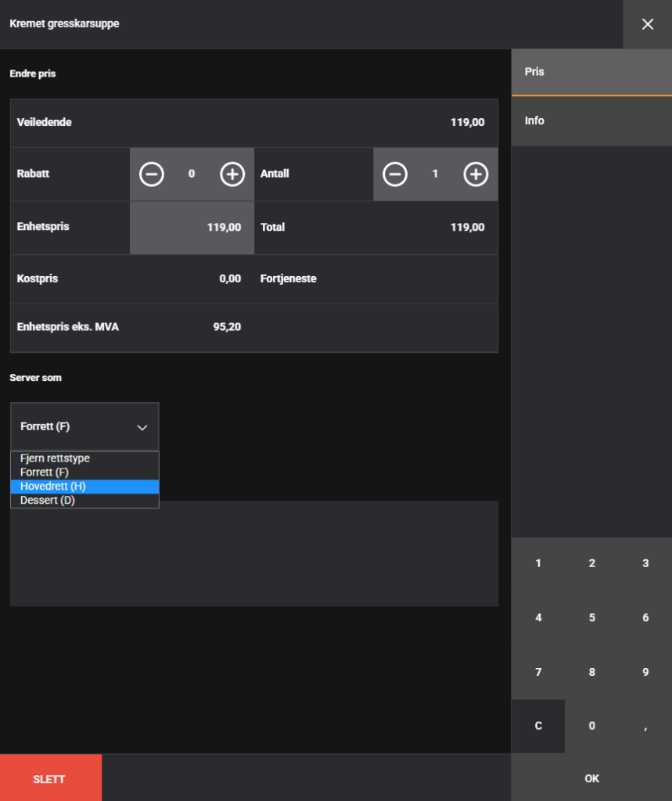The image size is (672, 801).
Task: Increase Antall quantity with plus icon
Action: point(476,174)
